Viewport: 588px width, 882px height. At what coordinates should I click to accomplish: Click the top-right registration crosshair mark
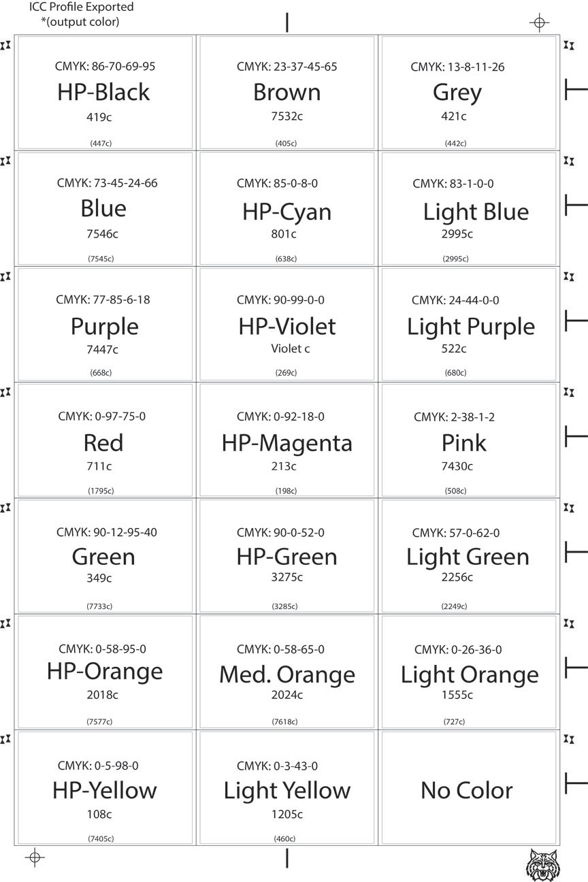(539, 22)
